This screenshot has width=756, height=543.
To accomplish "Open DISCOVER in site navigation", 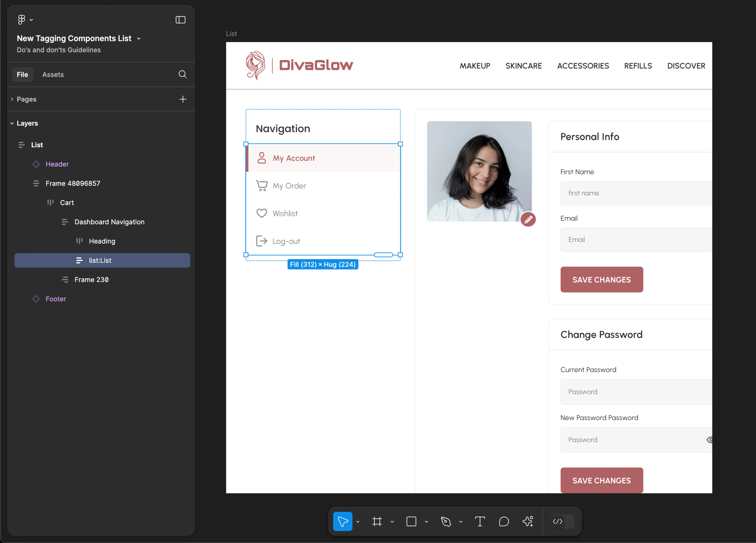I will click(x=686, y=66).
